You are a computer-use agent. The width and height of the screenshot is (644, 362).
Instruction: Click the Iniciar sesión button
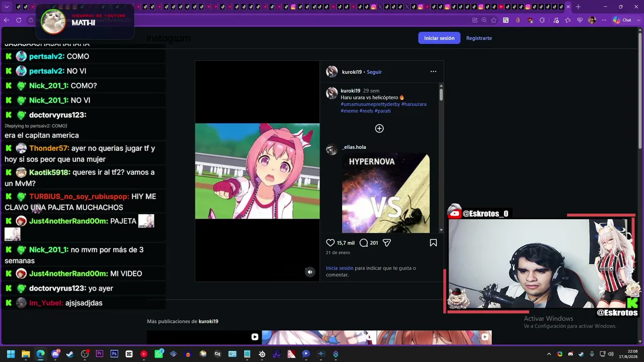pyautogui.click(x=439, y=38)
